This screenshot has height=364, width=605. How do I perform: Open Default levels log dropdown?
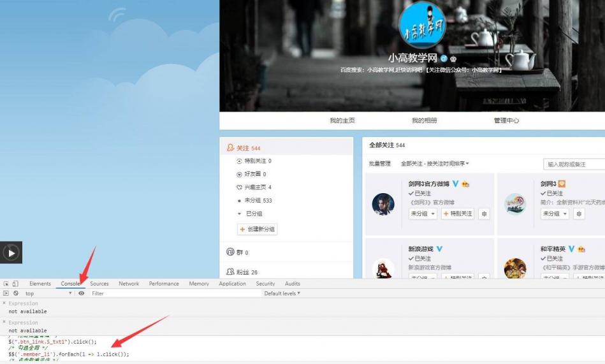282,293
